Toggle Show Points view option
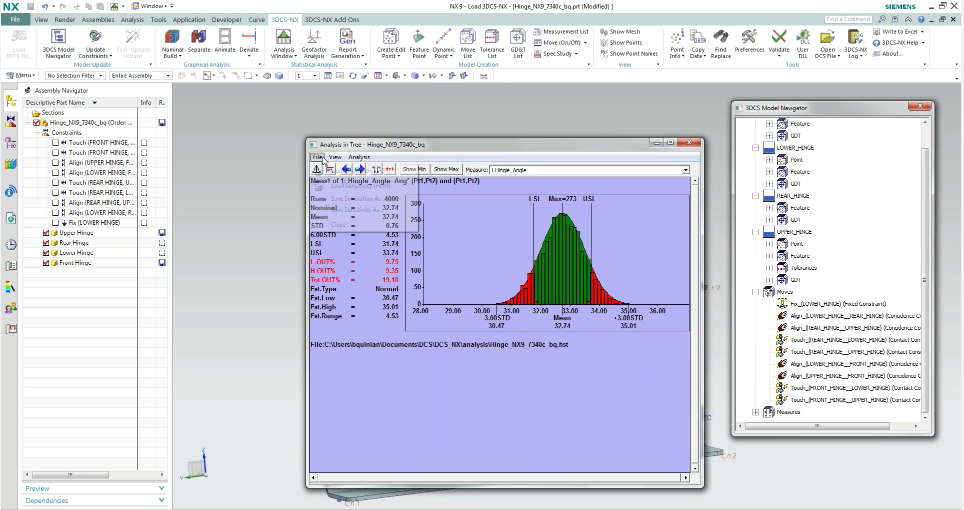 pos(621,42)
